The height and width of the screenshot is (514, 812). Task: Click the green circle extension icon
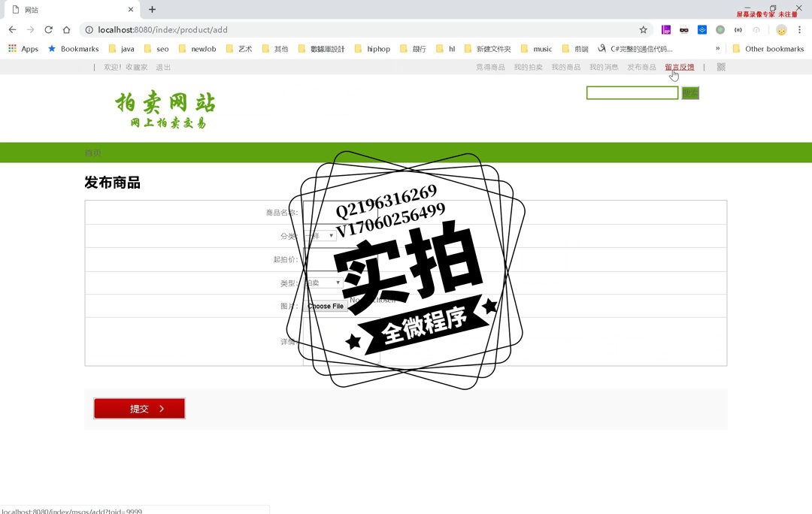[x=720, y=30]
